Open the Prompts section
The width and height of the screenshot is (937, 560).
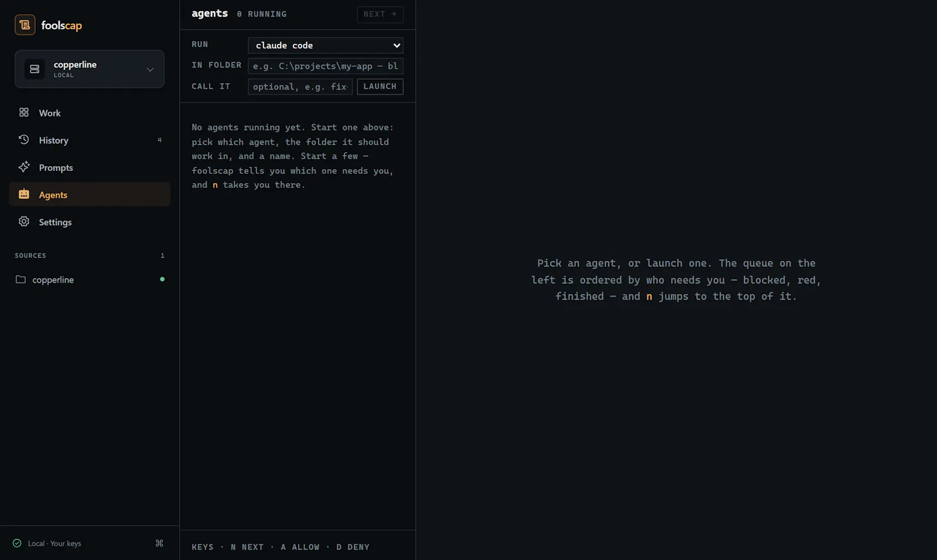(90, 167)
